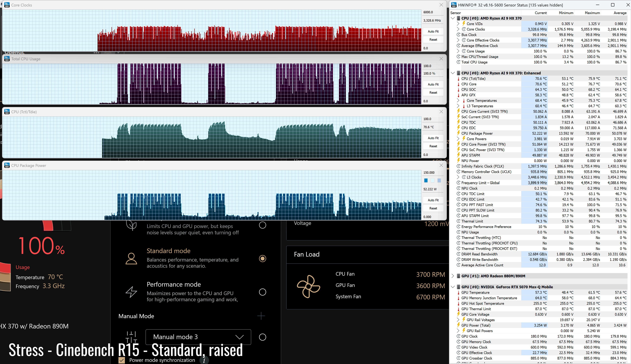Click the lightest color swatch in CPU Package Power
The image size is (631, 364).
coord(432,181)
